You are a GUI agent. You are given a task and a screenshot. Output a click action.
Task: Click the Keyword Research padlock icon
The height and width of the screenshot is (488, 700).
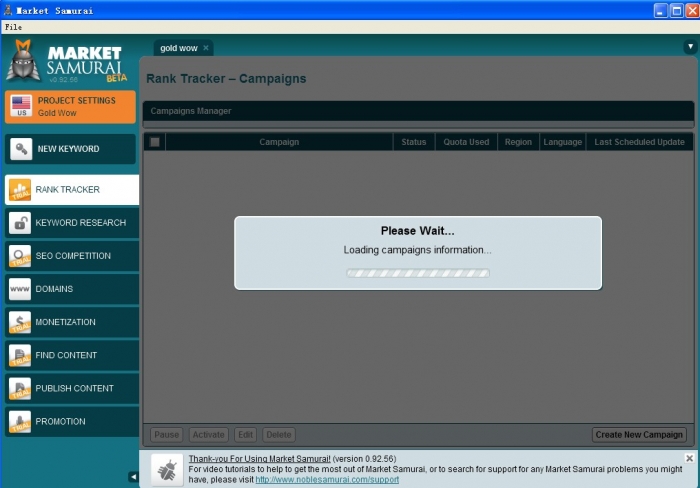[20, 223]
